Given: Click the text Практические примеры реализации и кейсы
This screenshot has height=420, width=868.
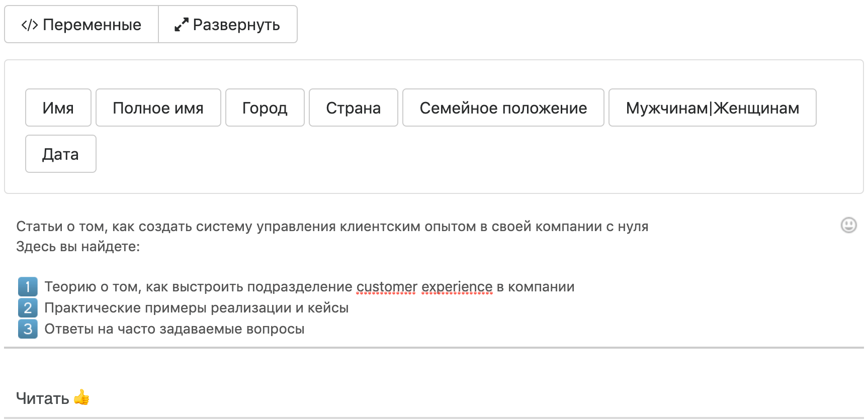Looking at the screenshot, I should click(196, 308).
